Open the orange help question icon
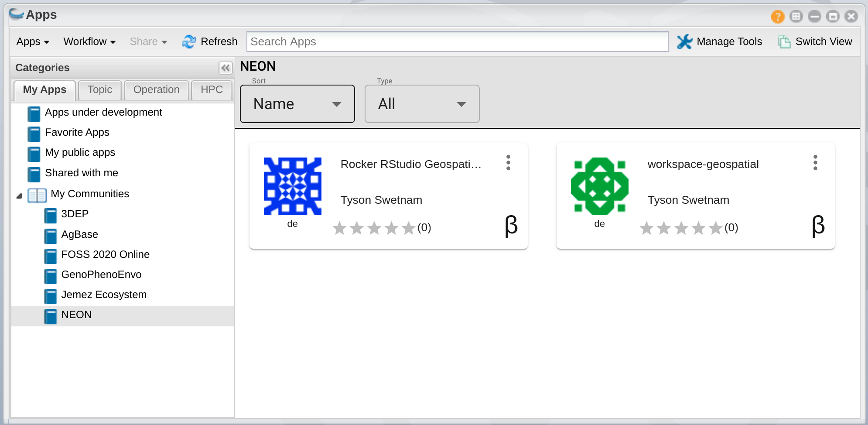 pyautogui.click(x=777, y=17)
